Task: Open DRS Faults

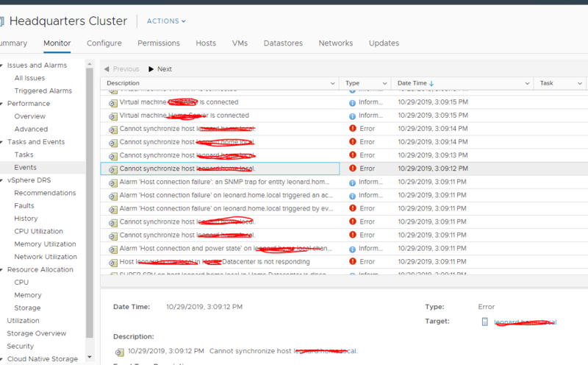Action: pos(24,206)
